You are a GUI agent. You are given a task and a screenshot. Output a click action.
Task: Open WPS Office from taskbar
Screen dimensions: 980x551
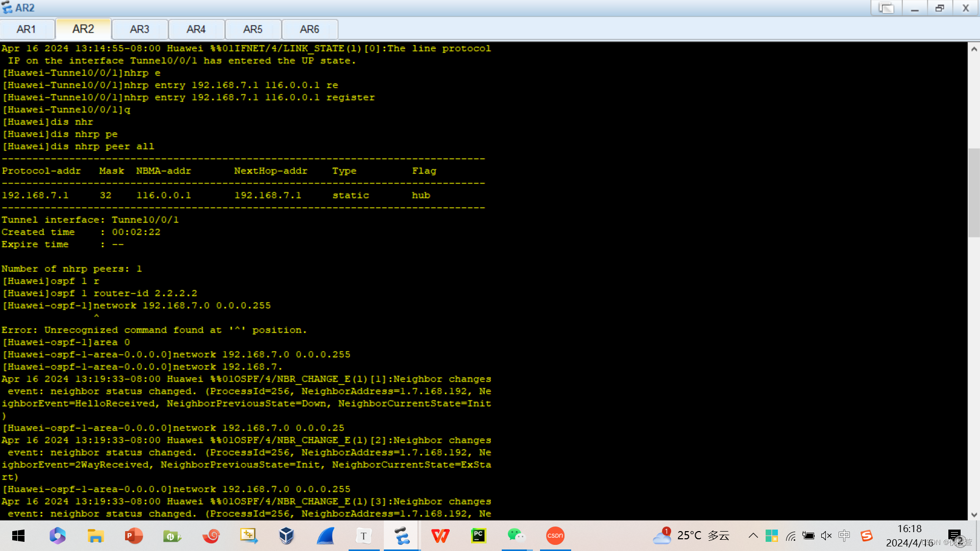[440, 536]
